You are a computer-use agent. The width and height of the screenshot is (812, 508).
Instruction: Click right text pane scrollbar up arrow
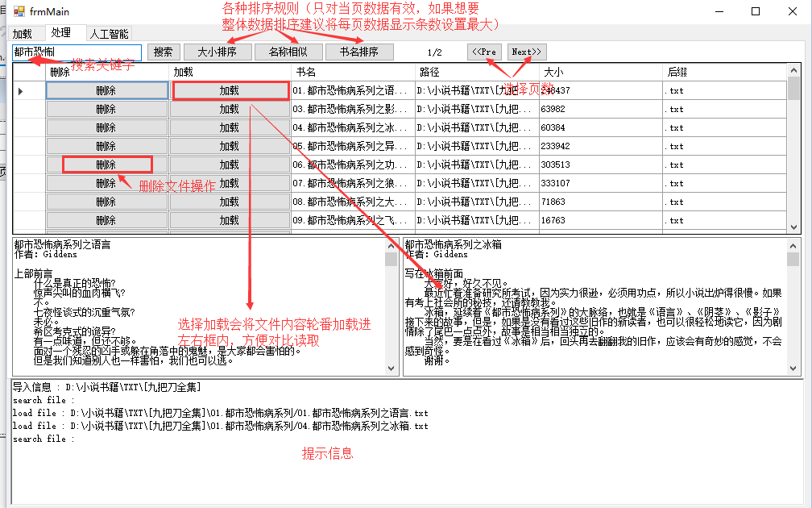[x=793, y=246]
